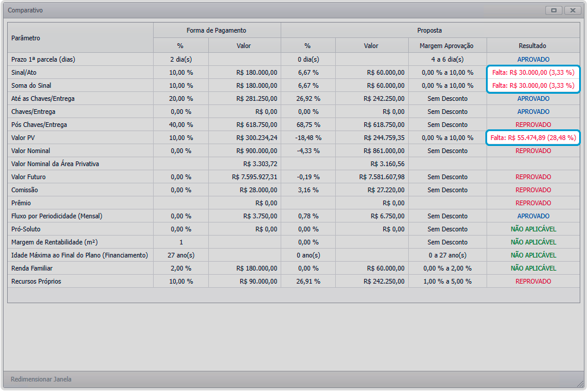Click the 4 a 6 dia(s) margin cell
Screen dimensions: 588x391
447,59
